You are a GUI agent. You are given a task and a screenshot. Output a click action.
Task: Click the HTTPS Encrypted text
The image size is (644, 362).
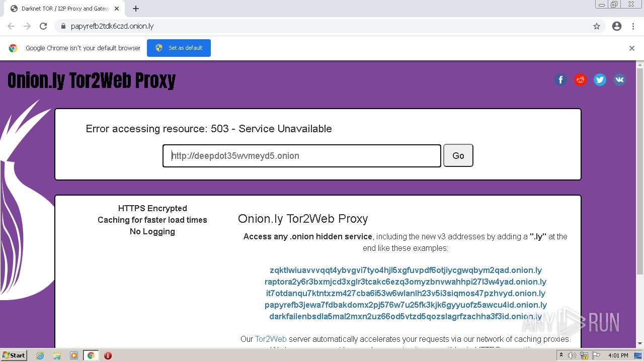[x=152, y=208]
